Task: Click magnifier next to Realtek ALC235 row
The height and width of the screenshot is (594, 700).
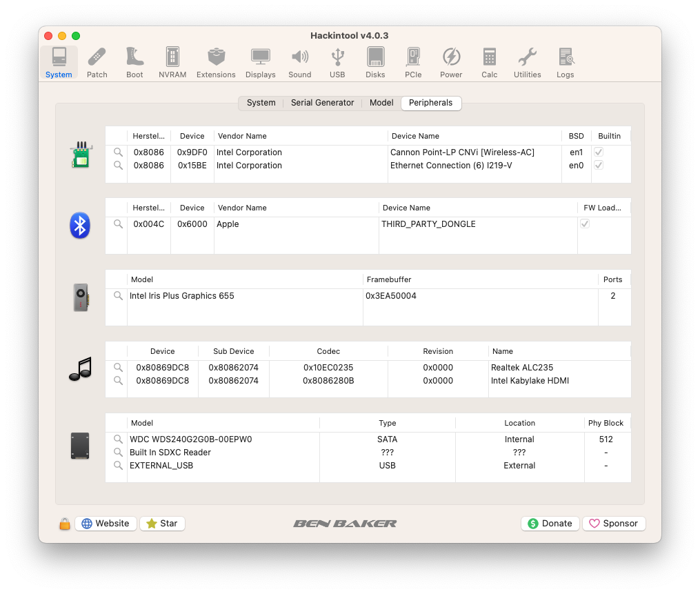Action: [x=118, y=368]
